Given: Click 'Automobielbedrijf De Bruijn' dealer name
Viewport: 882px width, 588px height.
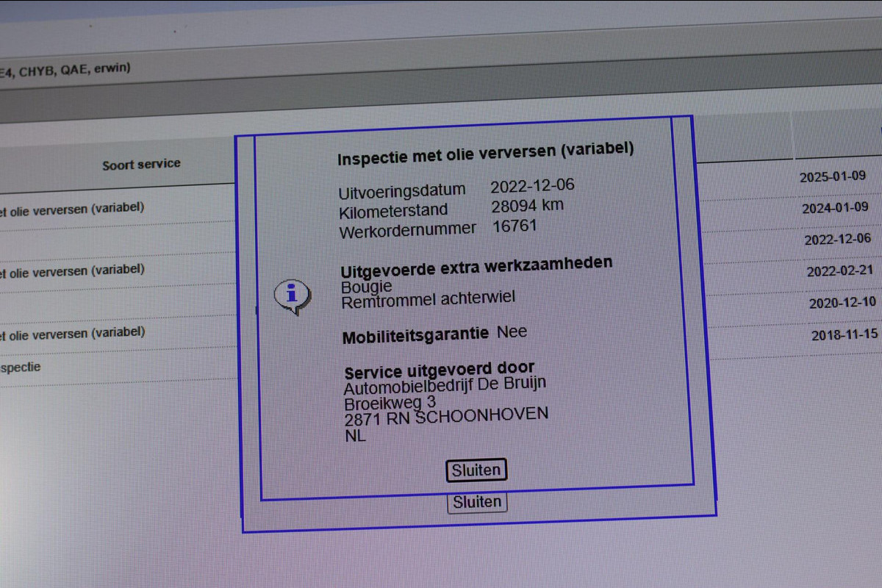Looking at the screenshot, I should 445,386.
